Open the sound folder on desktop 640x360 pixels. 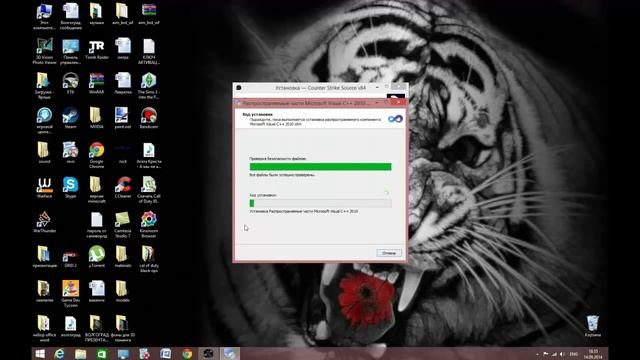click(44, 153)
